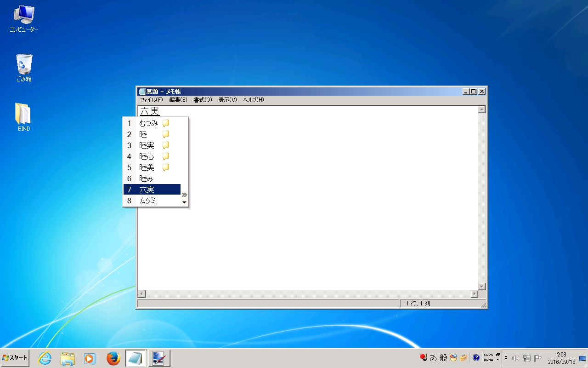The height and width of the screenshot is (368, 588).
Task: Open the rightmost pinned taskbar app with pen icon
Action: point(159,358)
